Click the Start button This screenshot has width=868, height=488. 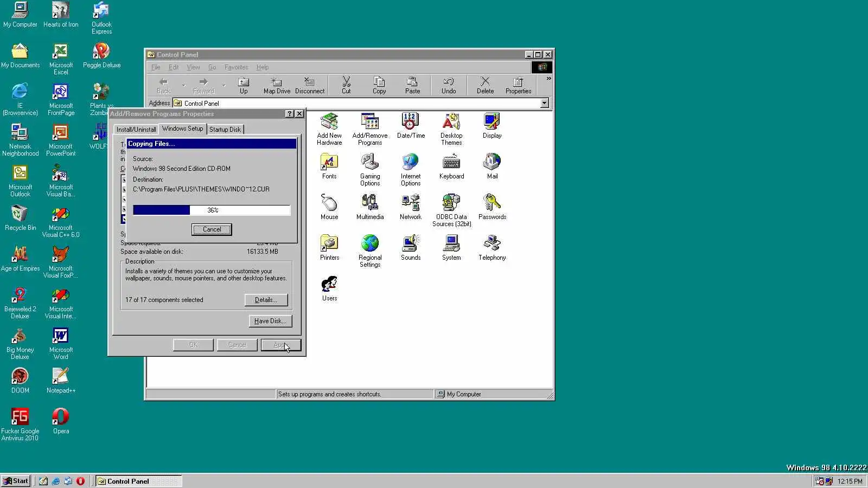(x=16, y=481)
